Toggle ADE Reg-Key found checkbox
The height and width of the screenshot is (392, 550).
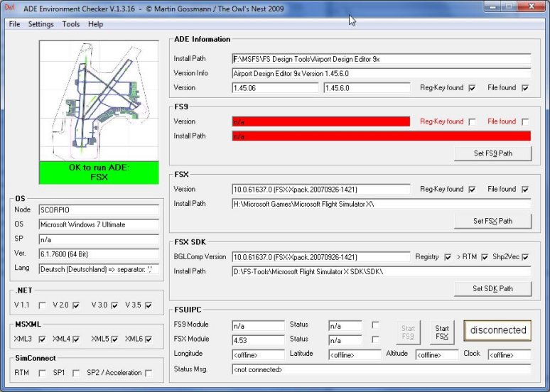coord(472,88)
